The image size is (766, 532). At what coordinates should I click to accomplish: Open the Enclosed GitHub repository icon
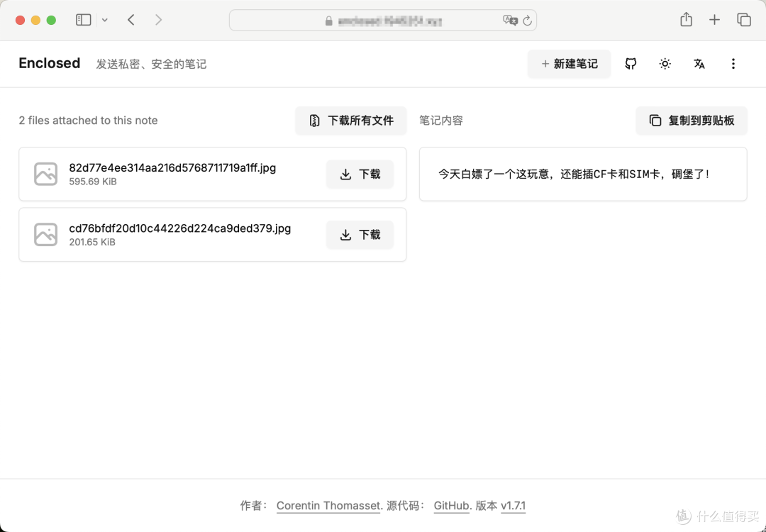[x=631, y=64]
